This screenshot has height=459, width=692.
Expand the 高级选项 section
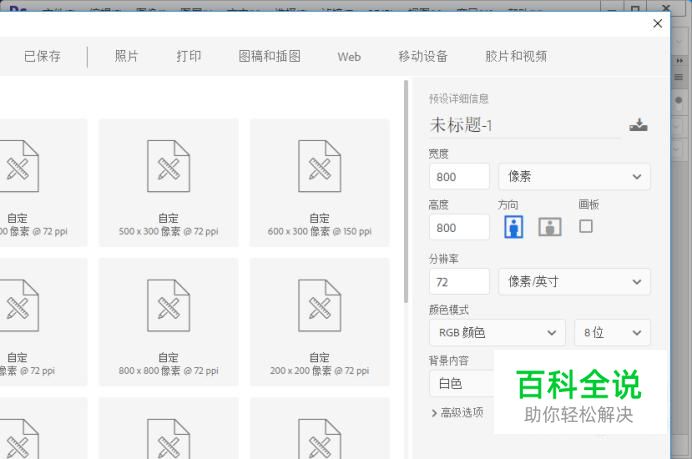click(458, 413)
